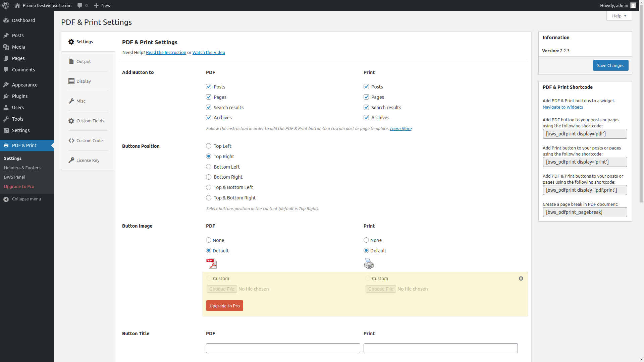Image resolution: width=644 pixels, height=362 pixels.
Task: Click the WordPress logo in admin bar
Action: click(x=5, y=5)
